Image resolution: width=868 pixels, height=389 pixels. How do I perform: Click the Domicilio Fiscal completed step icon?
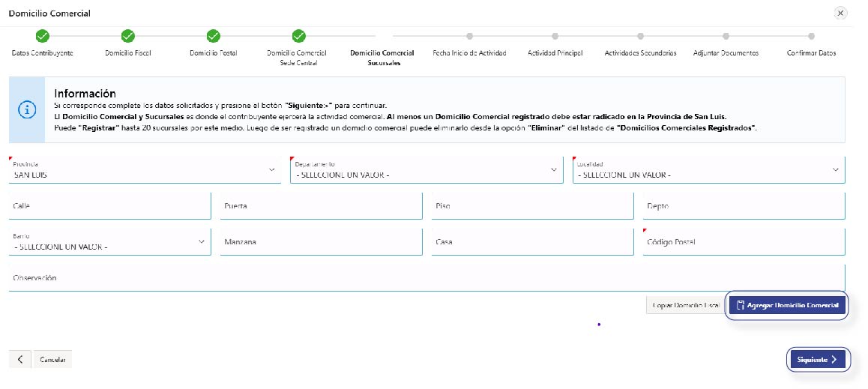pyautogui.click(x=128, y=36)
